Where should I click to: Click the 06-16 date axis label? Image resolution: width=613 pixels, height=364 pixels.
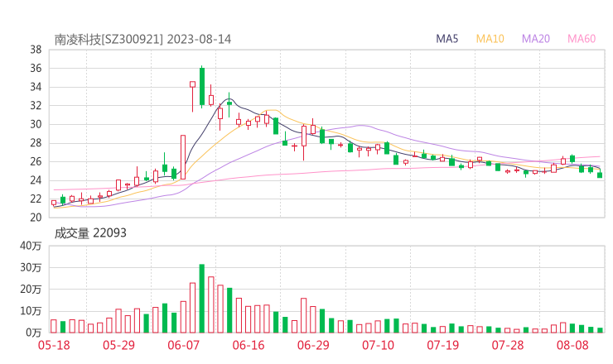[x=249, y=345]
